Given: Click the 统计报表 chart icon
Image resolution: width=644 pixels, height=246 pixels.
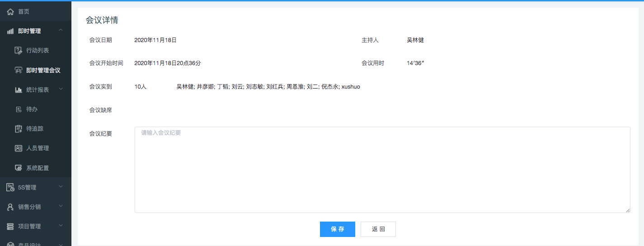Looking at the screenshot, I should (x=19, y=90).
